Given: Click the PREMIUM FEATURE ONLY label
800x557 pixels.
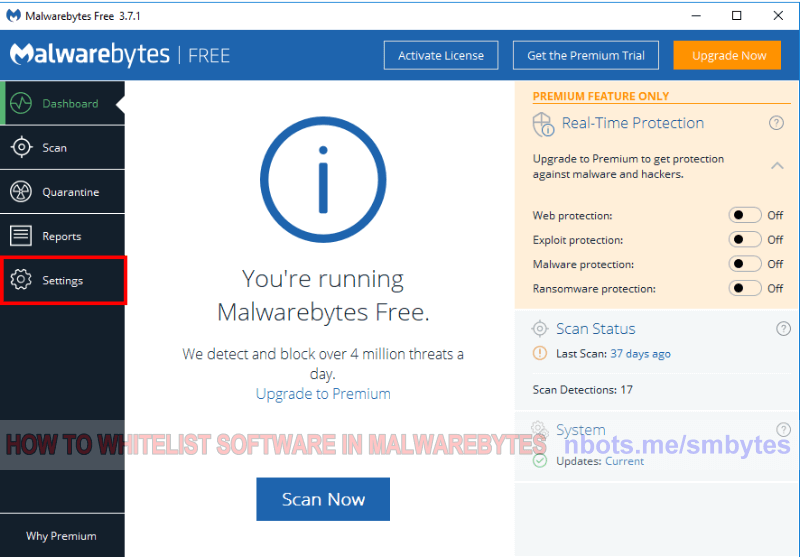Looking at the screenshot, I should pyautogui.click(x=601, y=96).
